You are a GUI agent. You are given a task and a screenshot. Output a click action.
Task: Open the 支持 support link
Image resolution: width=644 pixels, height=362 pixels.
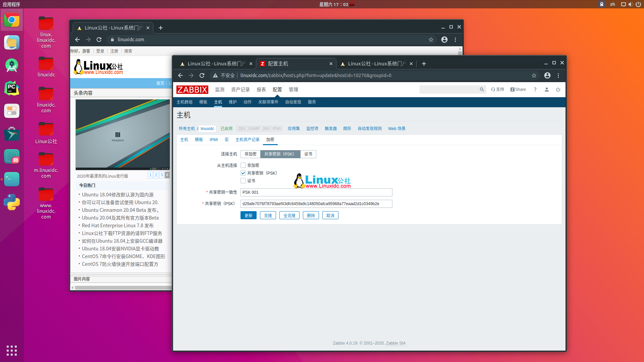point(498,89)
